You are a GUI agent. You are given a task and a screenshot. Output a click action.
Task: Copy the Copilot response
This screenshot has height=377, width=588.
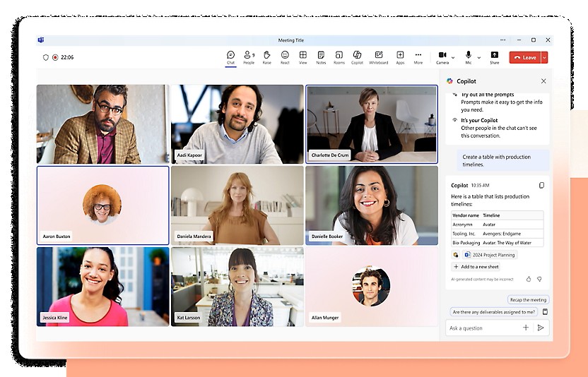[541, 185]
